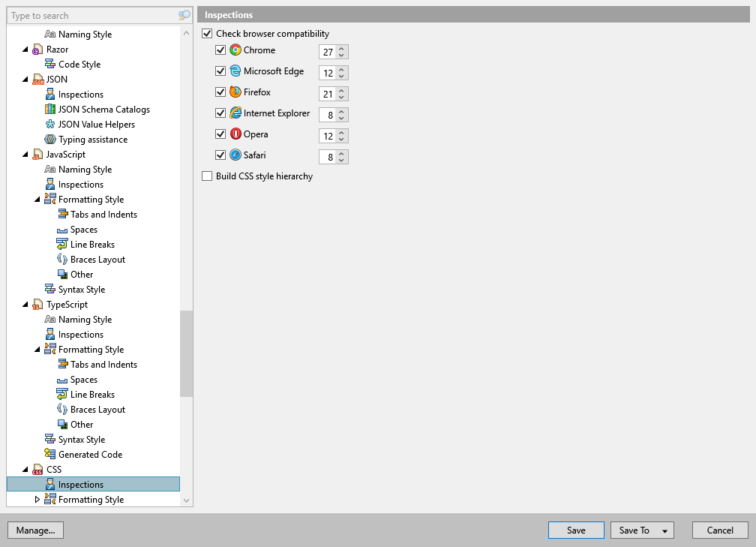
Task: Open TypeScript Braces Layout page
Action: [x=97, y=410]
